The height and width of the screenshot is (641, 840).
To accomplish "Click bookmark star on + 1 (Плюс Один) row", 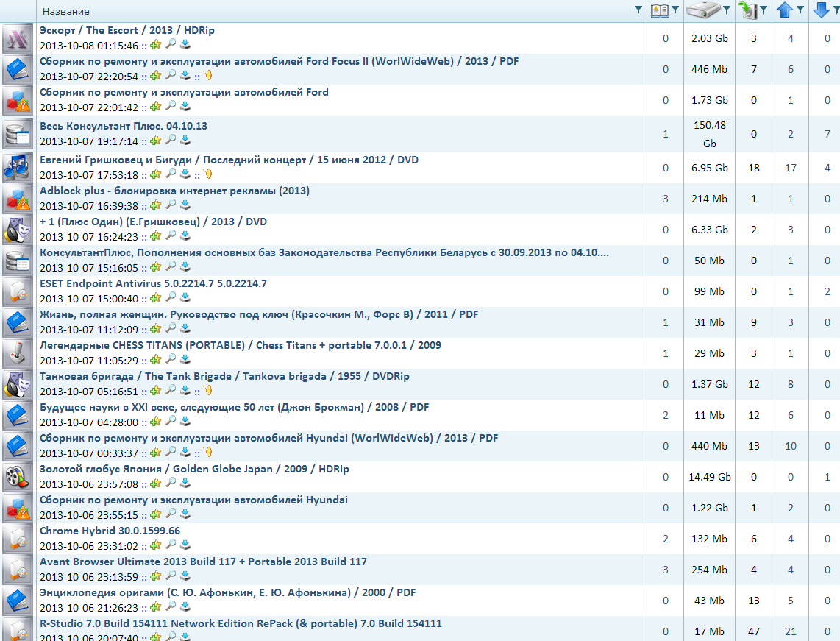I will coord(156,235).
